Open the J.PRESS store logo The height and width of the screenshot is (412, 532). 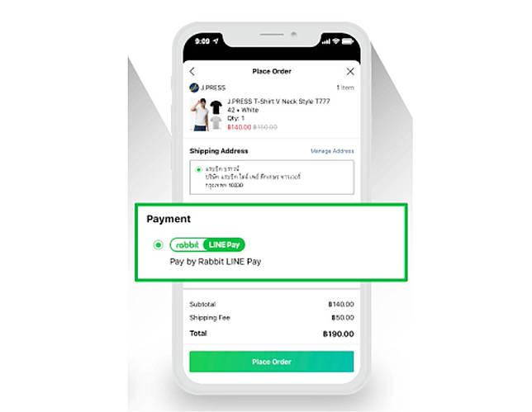click(194, 88)
